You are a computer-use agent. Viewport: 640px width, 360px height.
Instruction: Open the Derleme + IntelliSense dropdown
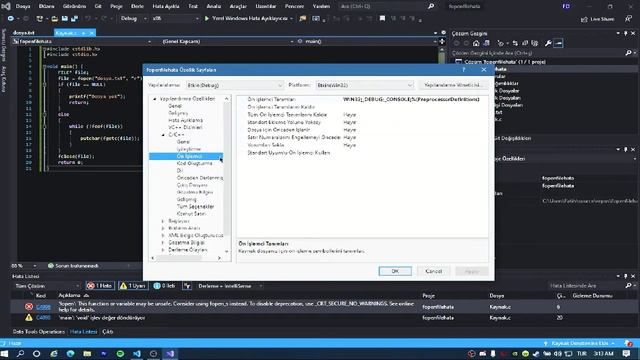230,286
